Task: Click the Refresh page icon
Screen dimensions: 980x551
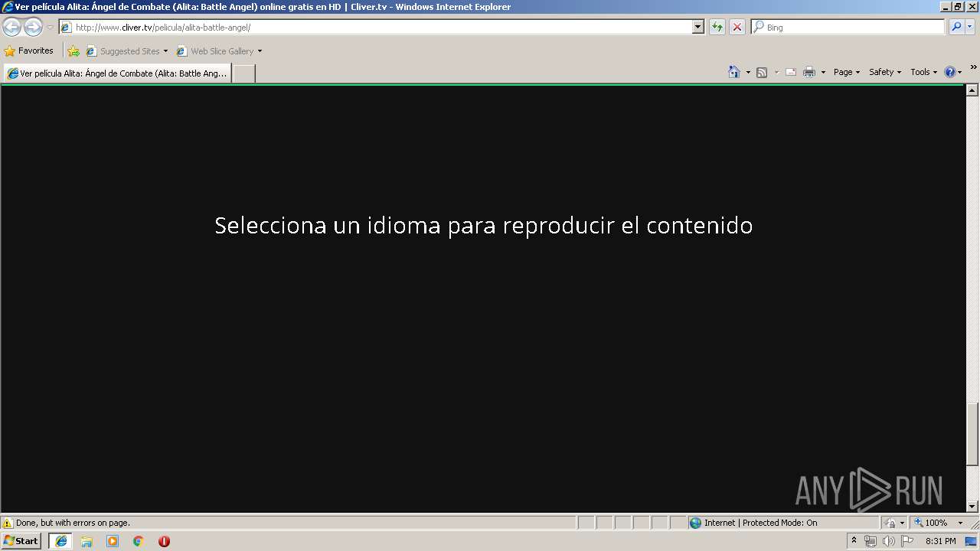Action: pyautogui.click(x=717, y=27)
